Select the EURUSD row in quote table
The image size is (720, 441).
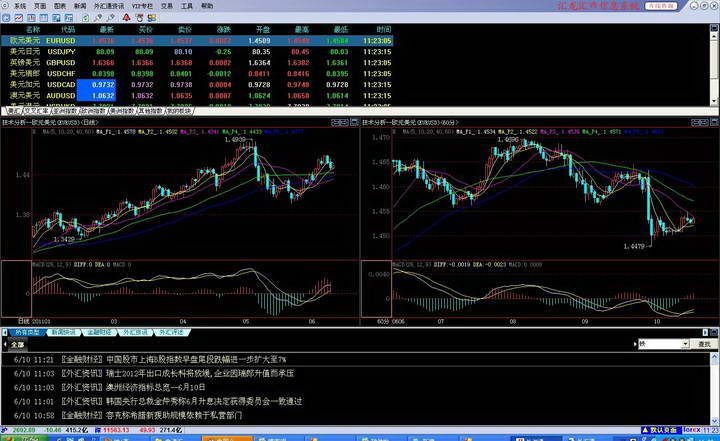[197, 40]
